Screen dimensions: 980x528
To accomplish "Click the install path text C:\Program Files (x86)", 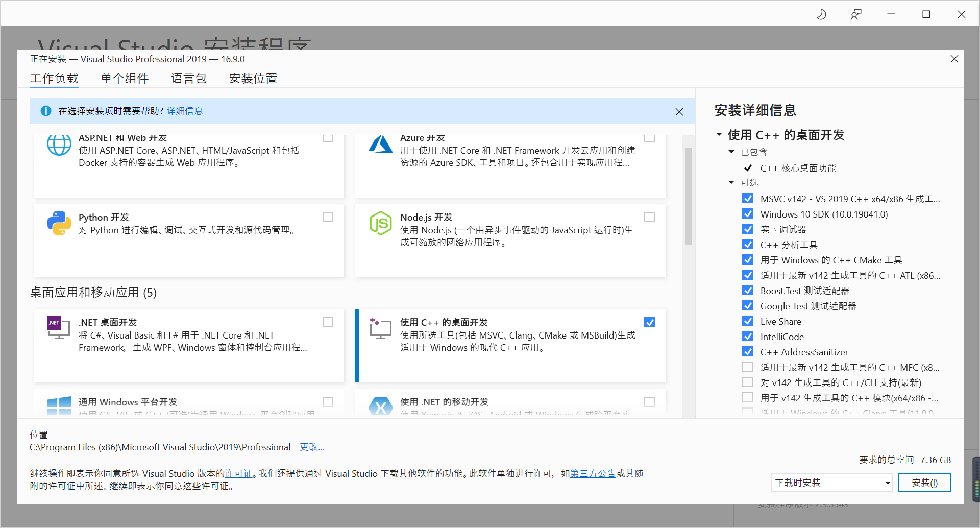I will coord(160,447).
